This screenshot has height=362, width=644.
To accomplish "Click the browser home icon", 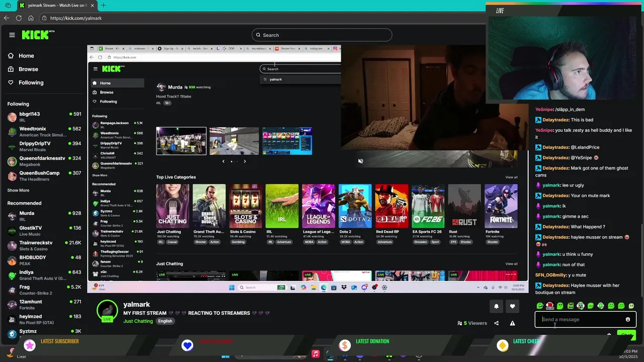I will pyautogui.click(x=31, y=18).
